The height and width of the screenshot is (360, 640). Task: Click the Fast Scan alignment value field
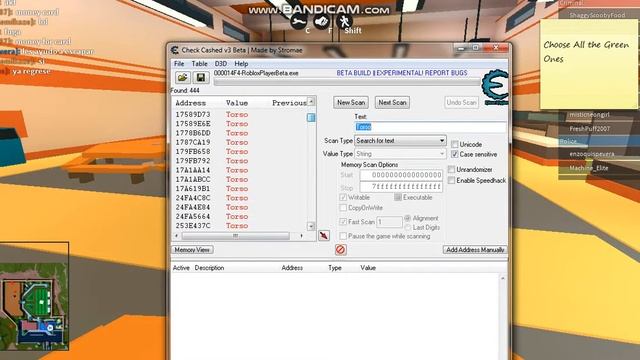click(x=389, y=222)
